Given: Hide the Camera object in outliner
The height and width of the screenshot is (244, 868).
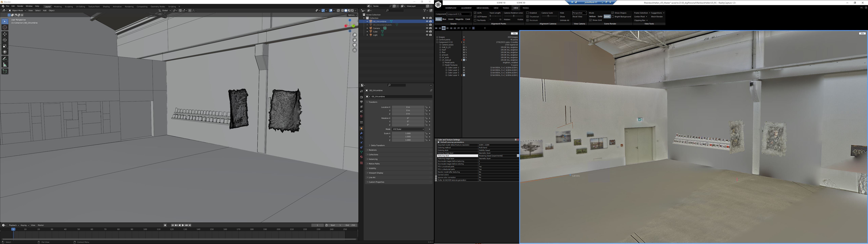Looking at the screenshot, I should (427, 28).
